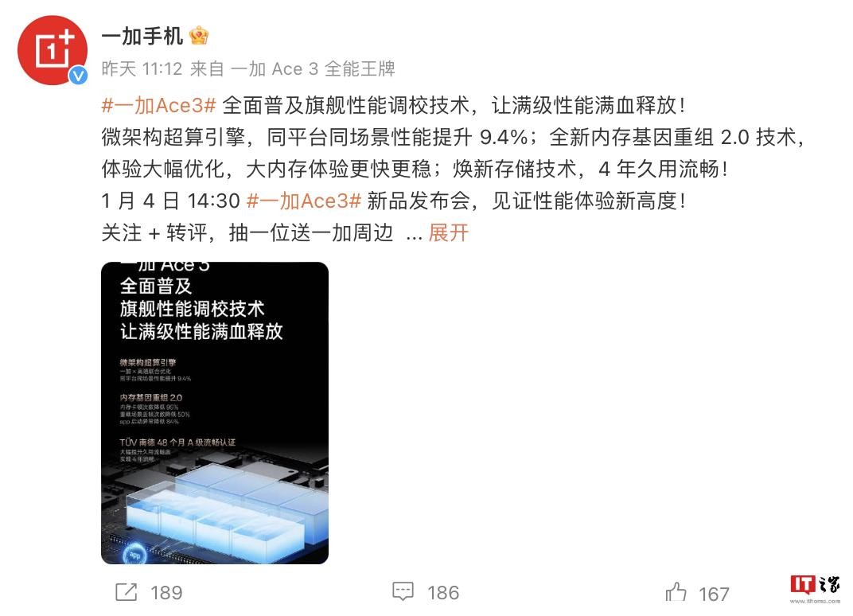This screenshot has width=853, height=616.
Task: Click the repost share icon
Action: pyautogui.click(x=127, y=591)
